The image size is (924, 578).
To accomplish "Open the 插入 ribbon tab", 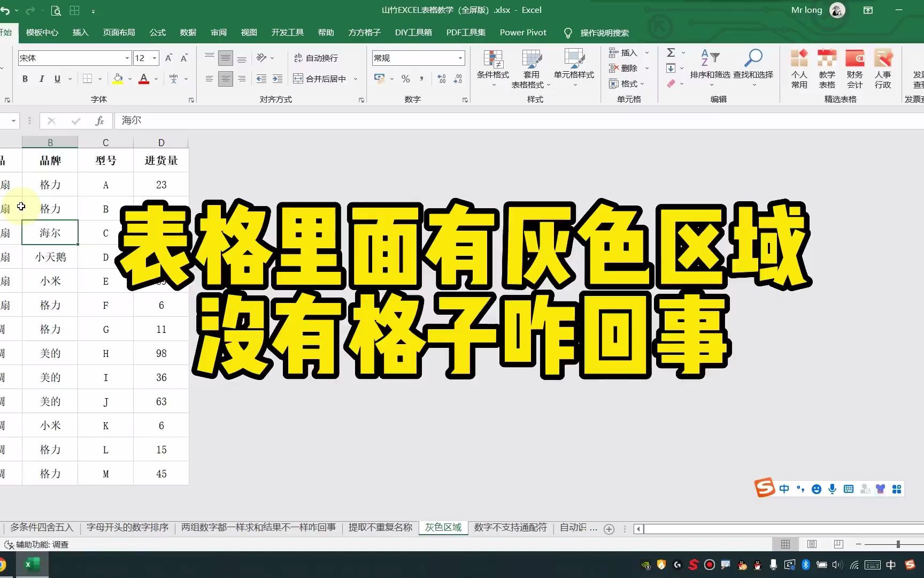I will click(80, 33).
